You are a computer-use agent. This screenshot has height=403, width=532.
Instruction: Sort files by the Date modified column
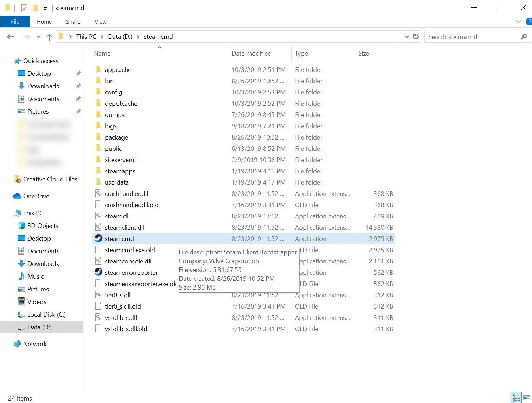point(251,53)
